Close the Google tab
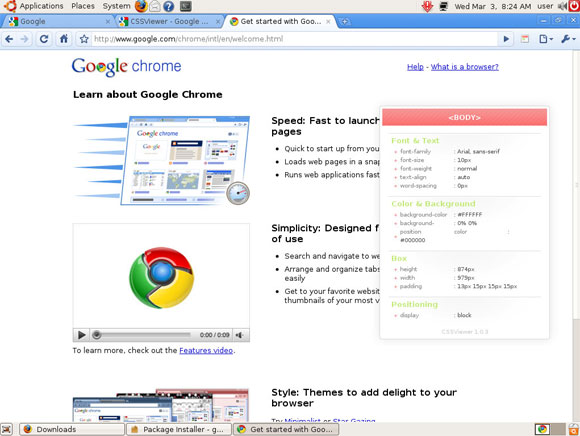The image size is (580, 436). coord(107,22)
